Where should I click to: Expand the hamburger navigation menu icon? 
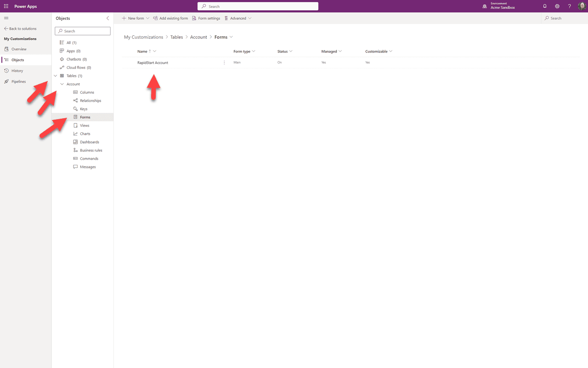[x=6, y=18]
